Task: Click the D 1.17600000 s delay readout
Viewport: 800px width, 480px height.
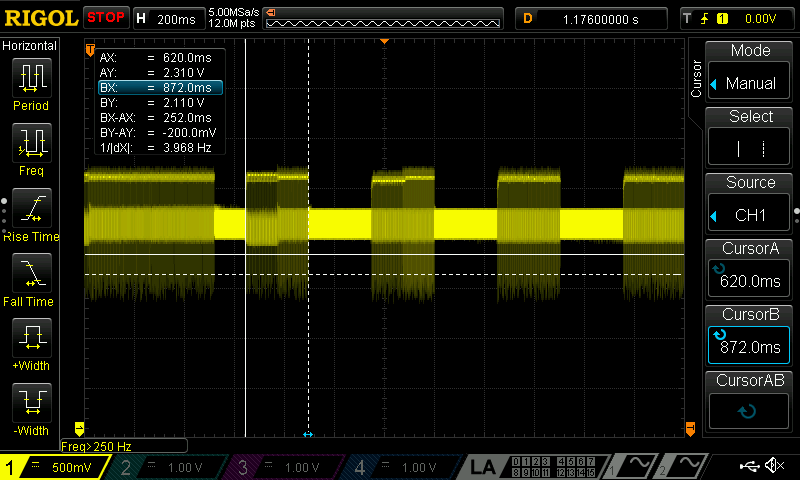Action: (591, 19)
